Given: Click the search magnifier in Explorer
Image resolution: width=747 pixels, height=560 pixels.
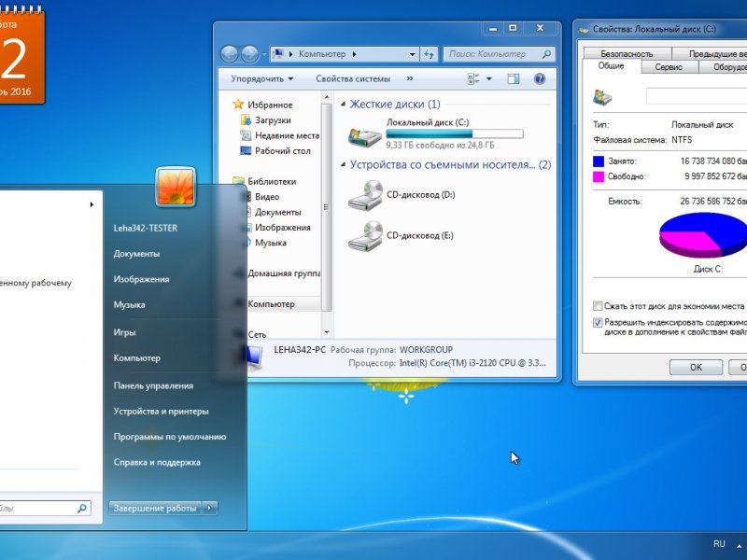Looking at the screenshot, I should coord(546,54).
